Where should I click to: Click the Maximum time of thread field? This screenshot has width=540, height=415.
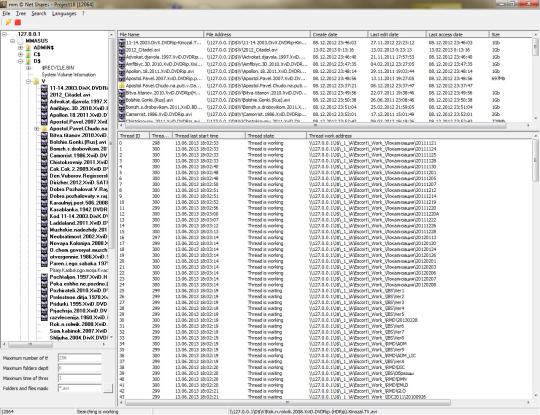(x=80, y=378)
